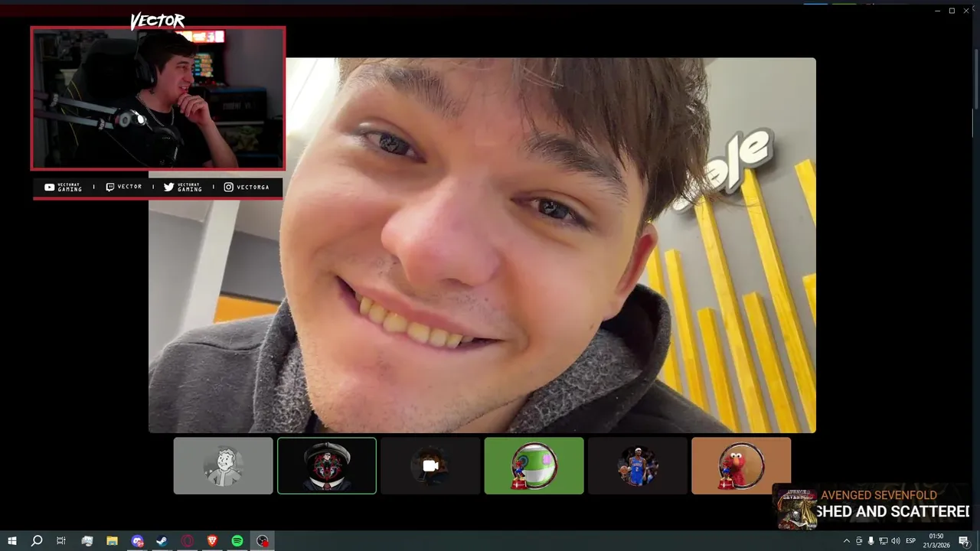
Task: Open Steam from the taskbar
Action: (x=162, y=541)
